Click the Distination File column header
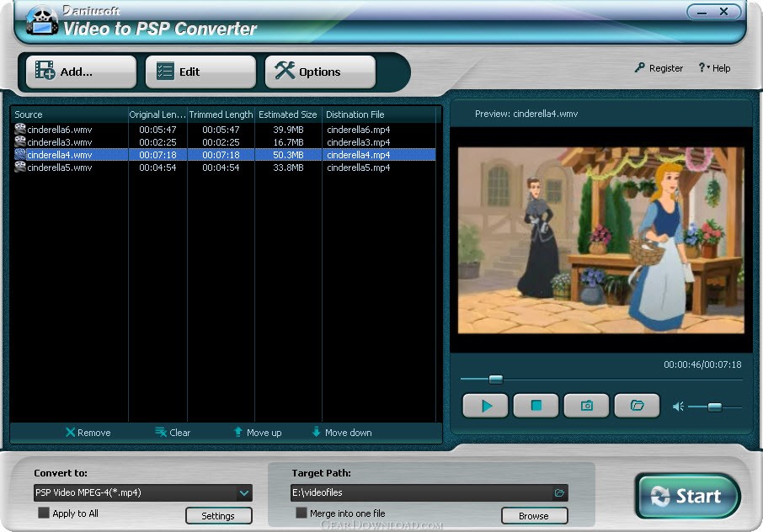 pyautogui.click(x=379, y=114)
